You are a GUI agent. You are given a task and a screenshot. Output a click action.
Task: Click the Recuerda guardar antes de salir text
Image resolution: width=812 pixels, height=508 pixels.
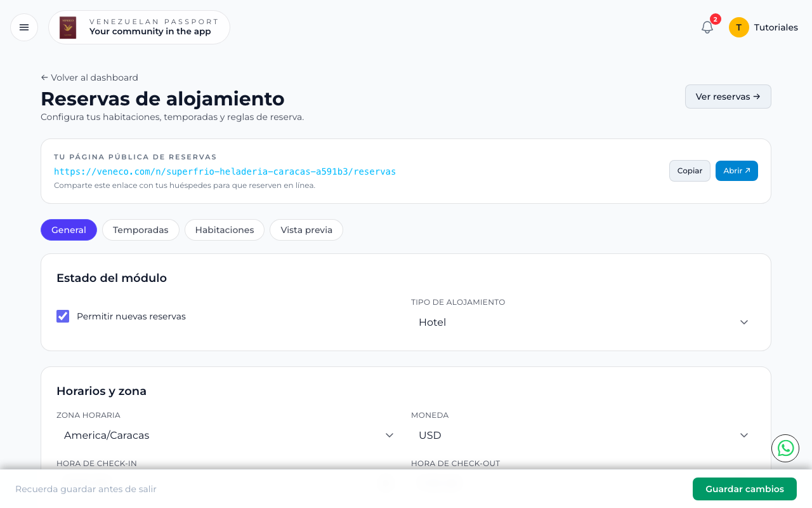pos(86,489)
